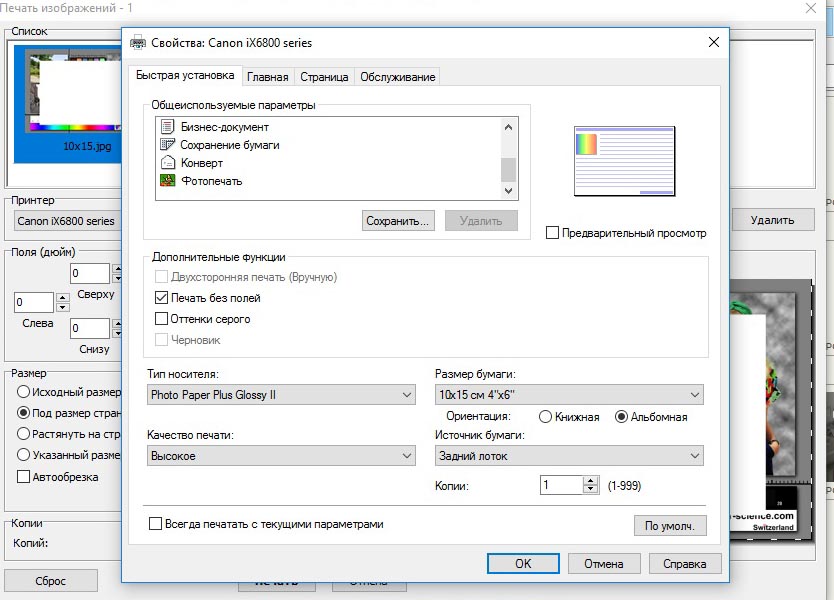
Task: Click the disabled Удалить button under presets
Action: tap(481, 221)
